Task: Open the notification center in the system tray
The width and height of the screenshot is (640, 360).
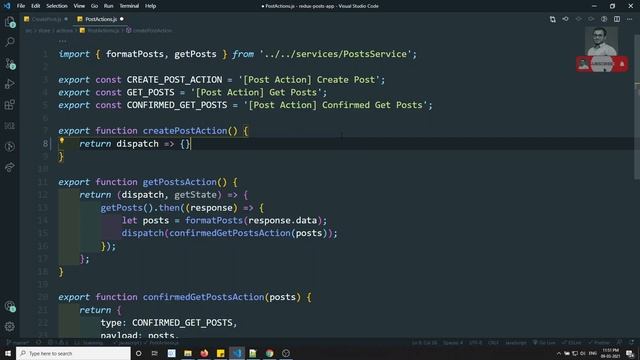Action: [x=630, y=353]
